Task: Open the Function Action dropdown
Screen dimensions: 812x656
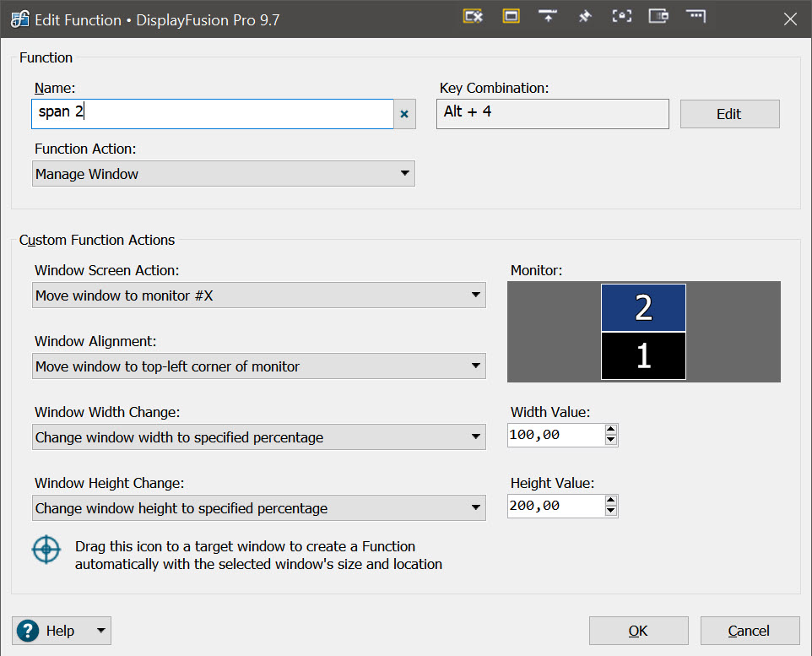Action: coord(225,174)
